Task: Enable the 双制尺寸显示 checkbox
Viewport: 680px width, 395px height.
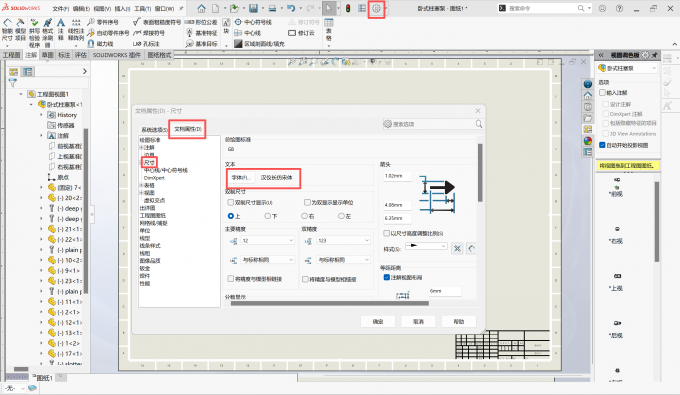Action: (x=231, y=202)
